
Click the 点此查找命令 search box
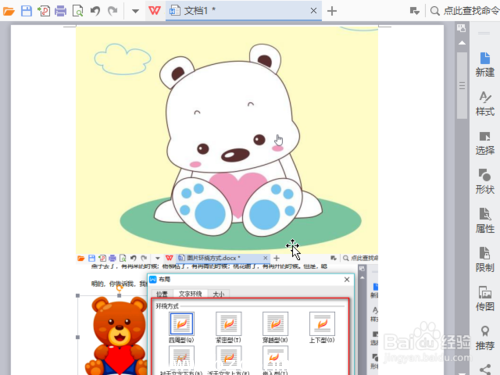[471, 11]
